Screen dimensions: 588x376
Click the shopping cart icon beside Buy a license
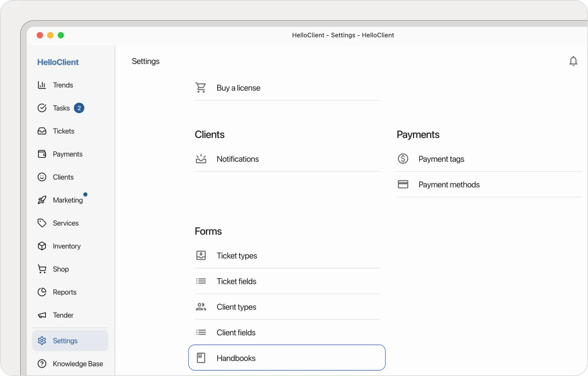click(x=201, y=88)
